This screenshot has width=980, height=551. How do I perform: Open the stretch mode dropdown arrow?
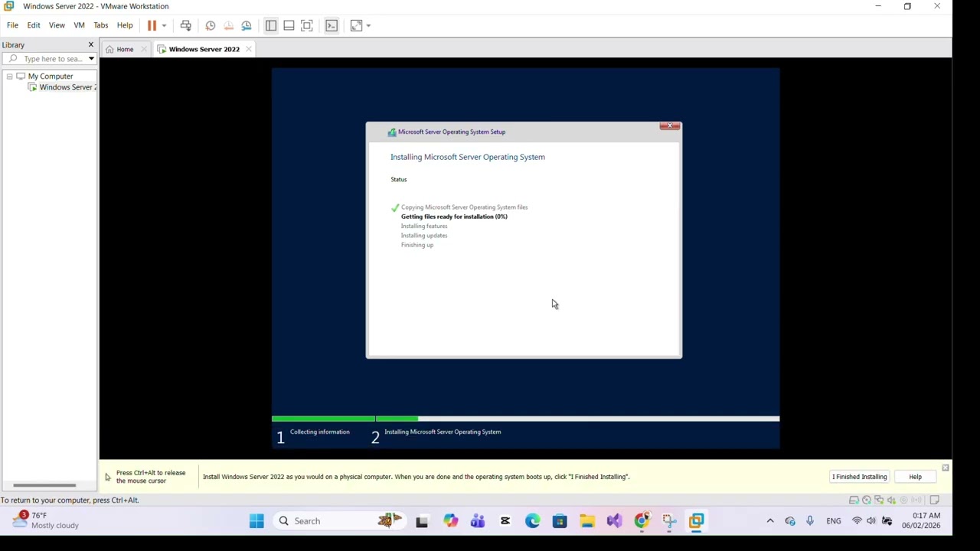coord(368,25)
